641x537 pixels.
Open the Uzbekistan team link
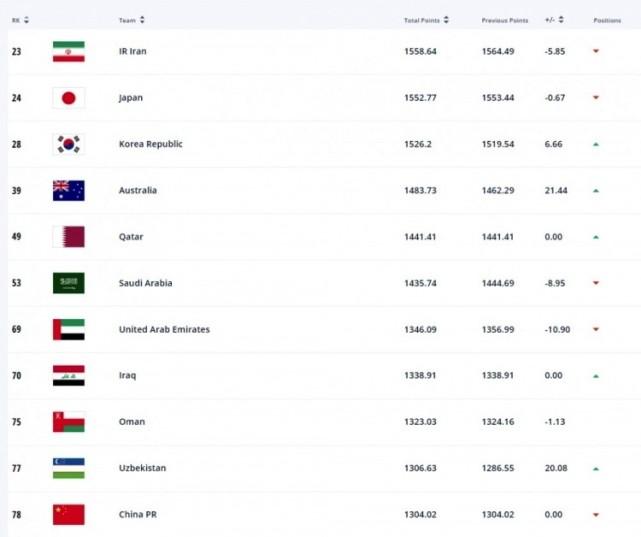click(x=142, y=468)
